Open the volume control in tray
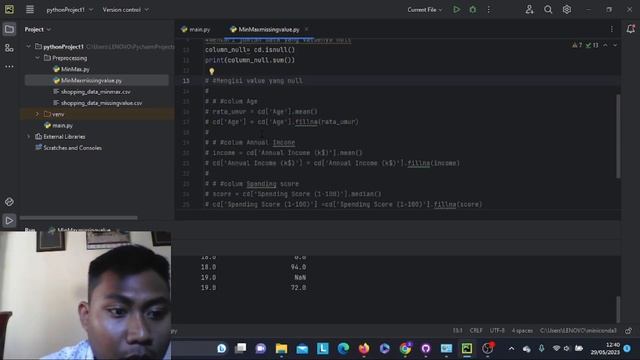Screen dimensions: 640x360 coord(567,349)
